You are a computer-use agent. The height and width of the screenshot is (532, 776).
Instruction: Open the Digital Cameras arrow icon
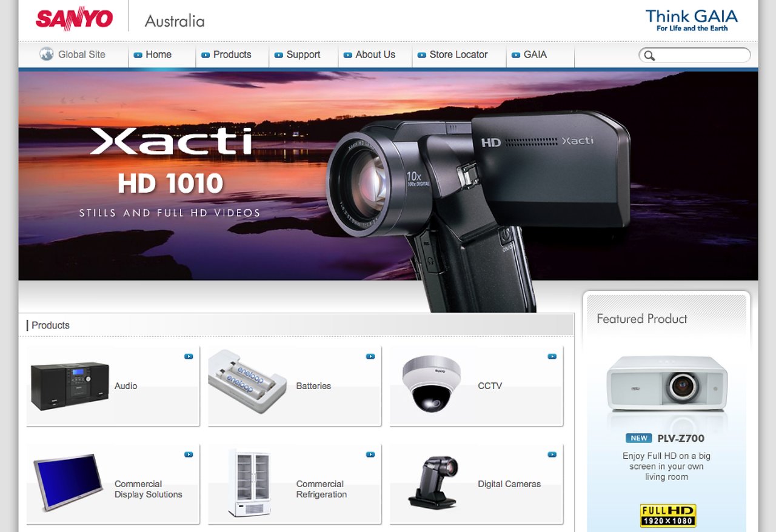click(552, 454)
